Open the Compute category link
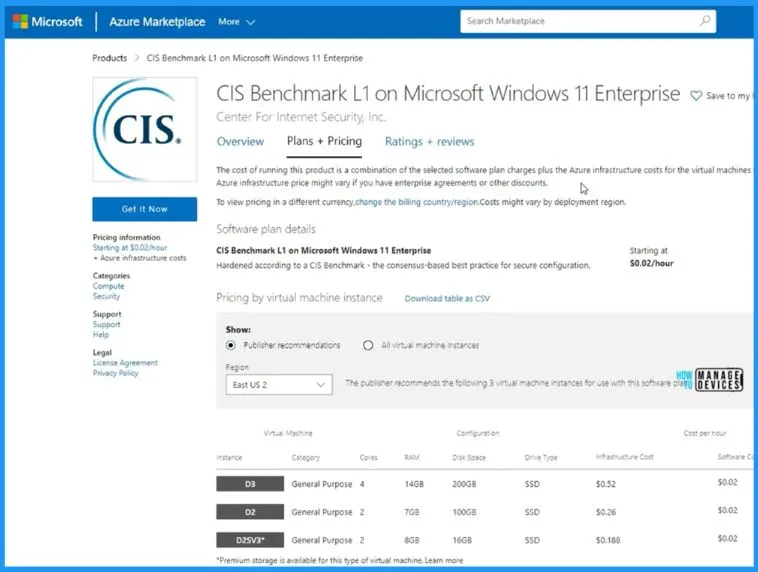758x572 pixels. (108, 286)
